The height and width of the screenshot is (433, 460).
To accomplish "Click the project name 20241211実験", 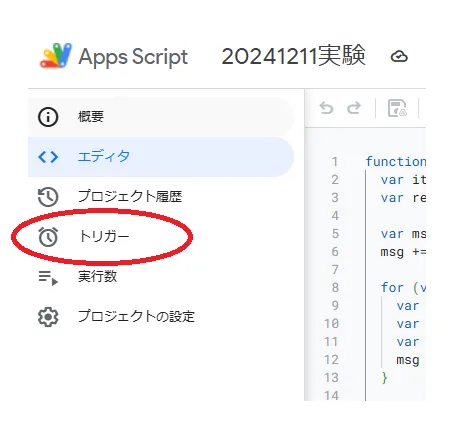I will 293,56.
